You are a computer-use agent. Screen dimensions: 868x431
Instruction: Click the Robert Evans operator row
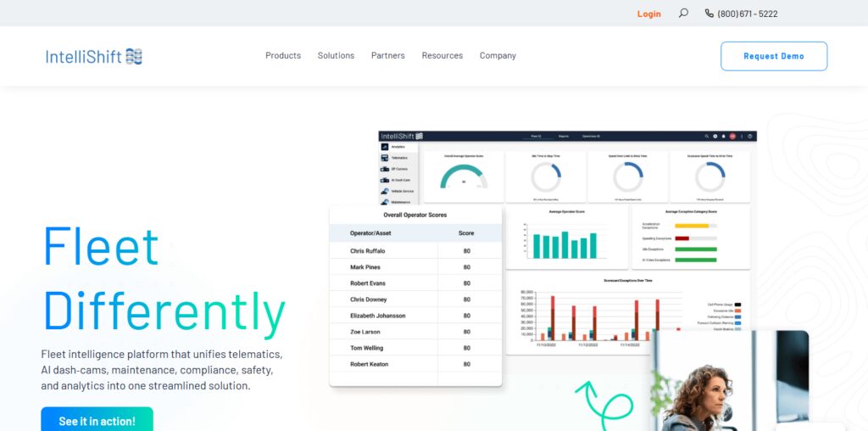415,283
